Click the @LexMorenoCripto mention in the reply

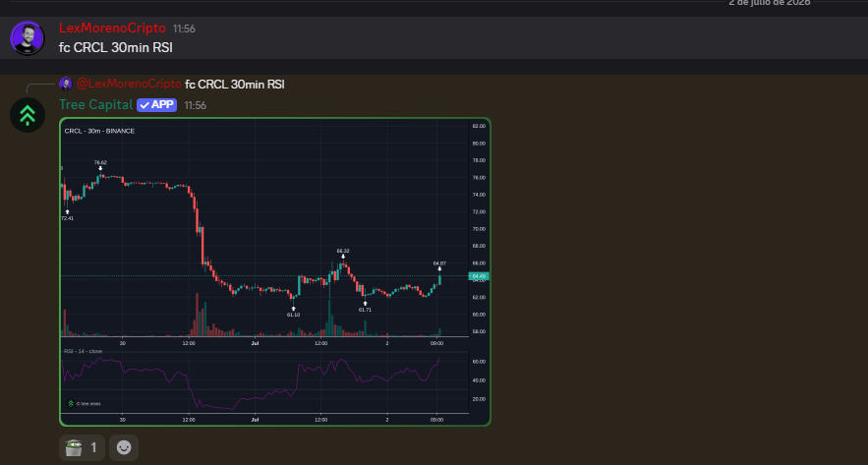click(129, 85)
